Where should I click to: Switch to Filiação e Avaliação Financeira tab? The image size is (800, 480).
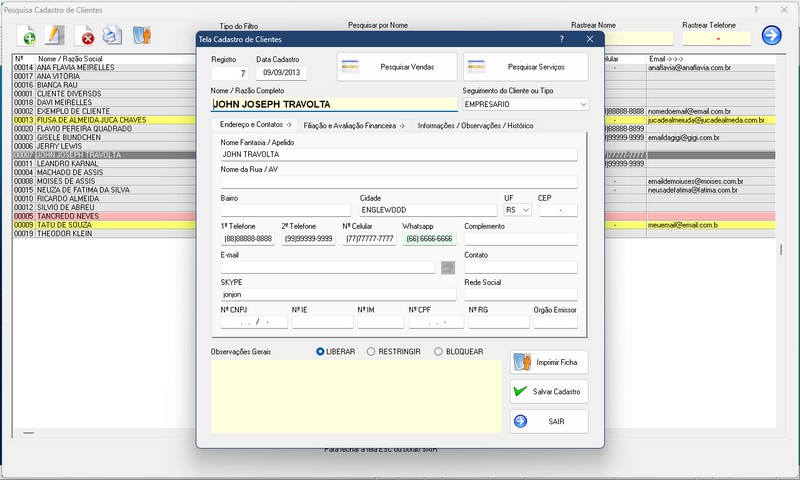click(x=354, y=126)
